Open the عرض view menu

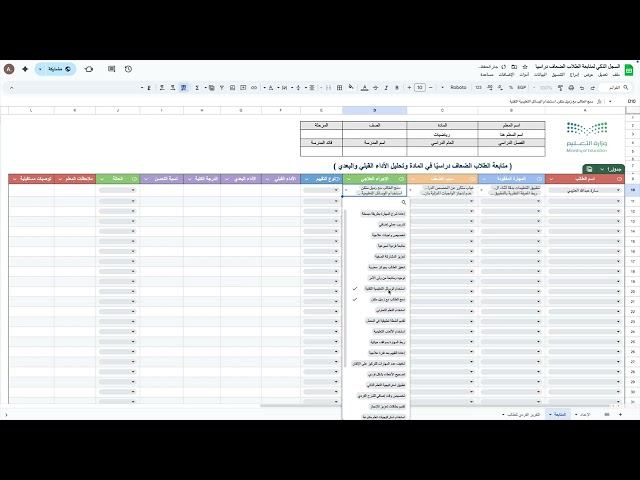tap(588, 75)
